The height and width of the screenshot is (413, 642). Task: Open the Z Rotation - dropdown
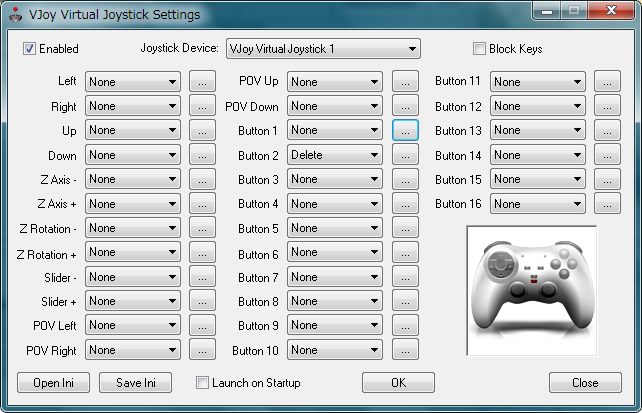pyautogui.click(x=133, y=228)
